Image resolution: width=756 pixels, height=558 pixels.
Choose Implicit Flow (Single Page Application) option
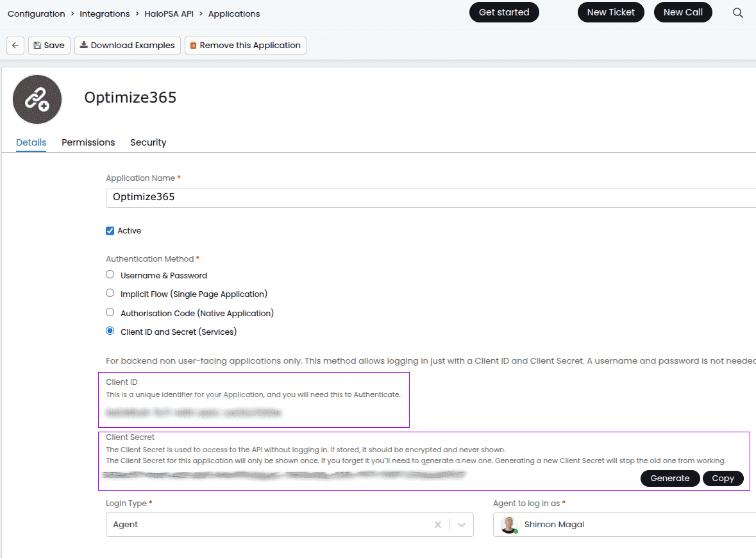(x=110, y=293)
